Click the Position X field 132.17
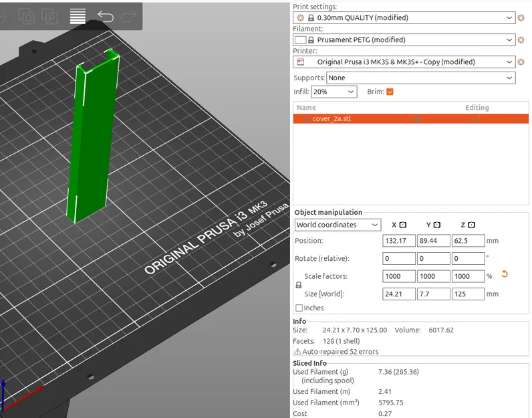Viewport: 532px width, 418px height. [x=398, y=241]
